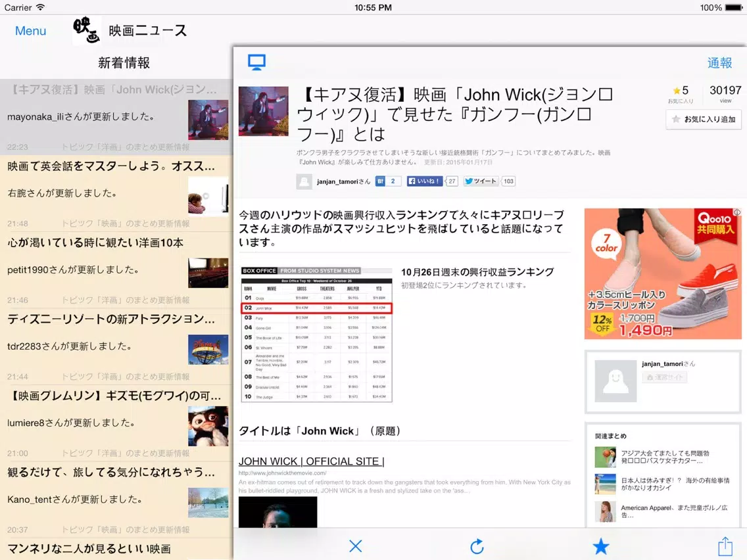The image size is (747, 560).
Task: Tap the janjan_tamori ghost avatar in sidebar
Action: 615,381
